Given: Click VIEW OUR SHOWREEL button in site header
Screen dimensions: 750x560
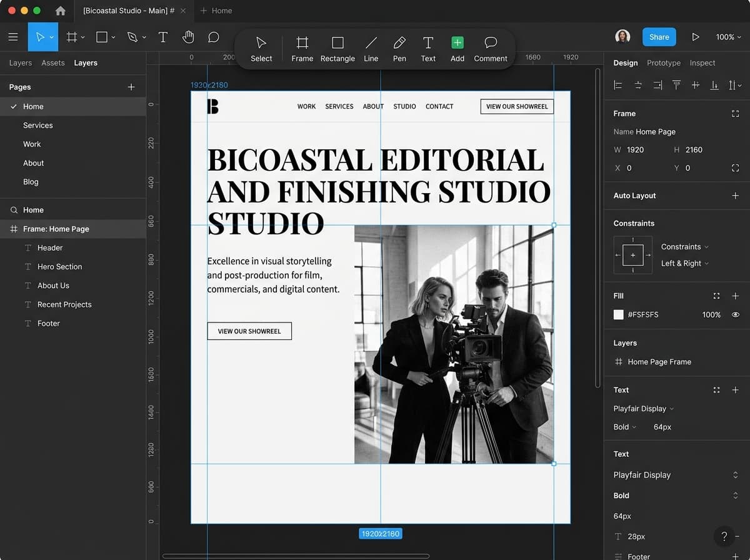Looking at the screenshot, I should pyautogui.click(x=517, y=106).
